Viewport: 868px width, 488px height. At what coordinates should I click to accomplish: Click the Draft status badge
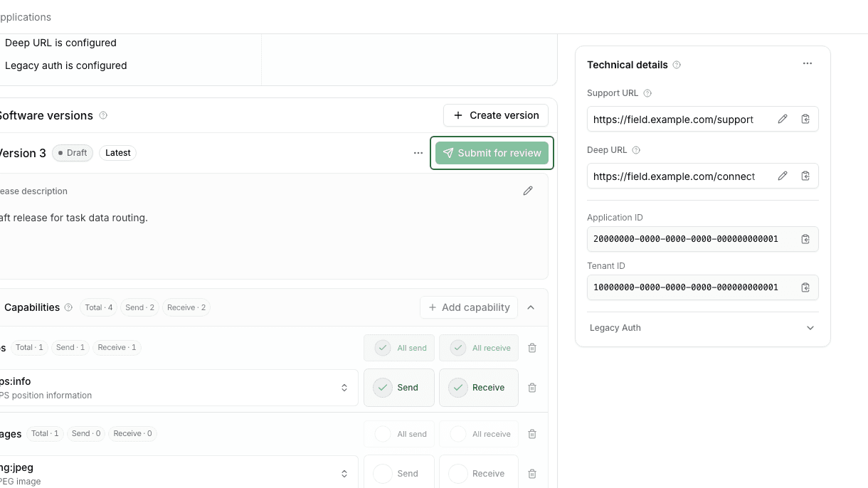click(x=73, y=153)
